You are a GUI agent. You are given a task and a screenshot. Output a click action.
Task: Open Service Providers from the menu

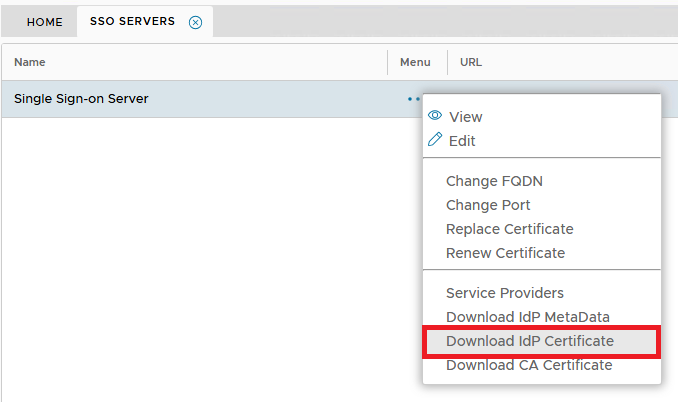click(504, 293)
